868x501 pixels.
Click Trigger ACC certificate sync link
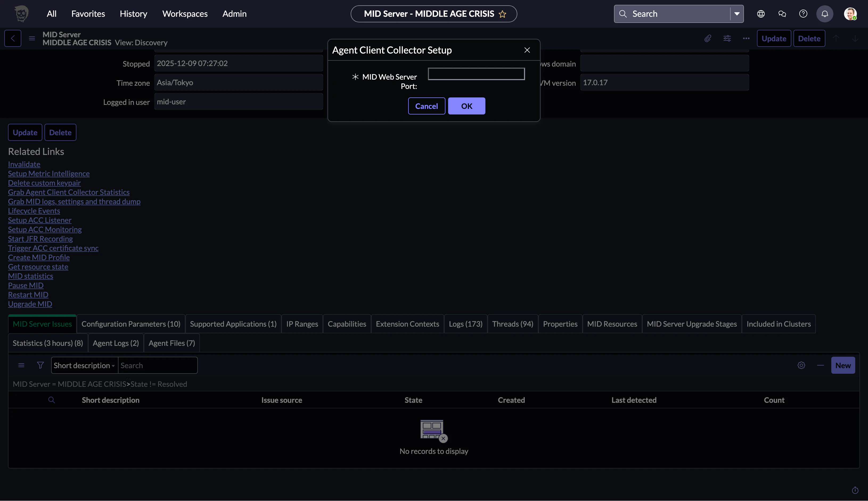pos(53,248)
